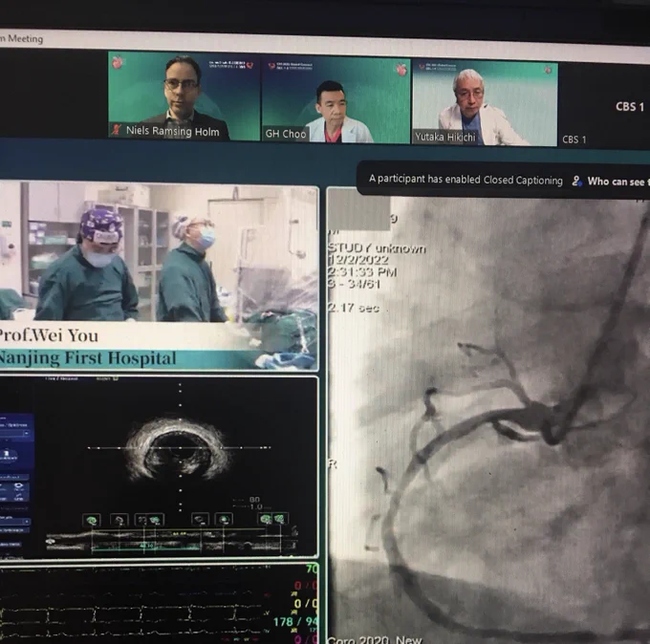Click the "STUDY unknown" angiogram text
The image size is (650, 644).
click(377, 248)
